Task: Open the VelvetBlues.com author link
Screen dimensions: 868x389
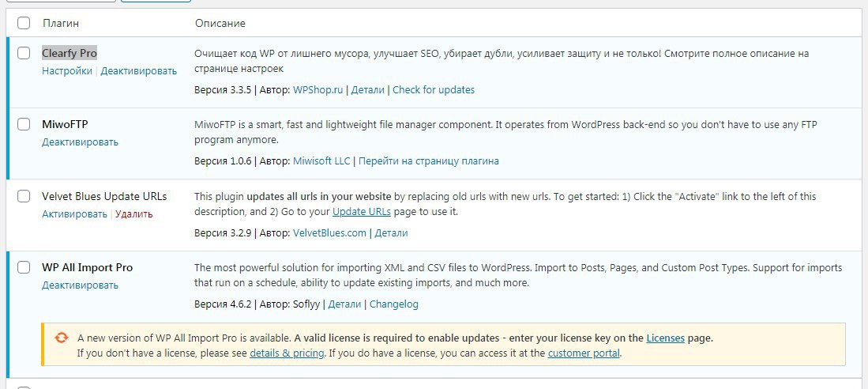Action: pyautogui.click(x=329, y=233)
